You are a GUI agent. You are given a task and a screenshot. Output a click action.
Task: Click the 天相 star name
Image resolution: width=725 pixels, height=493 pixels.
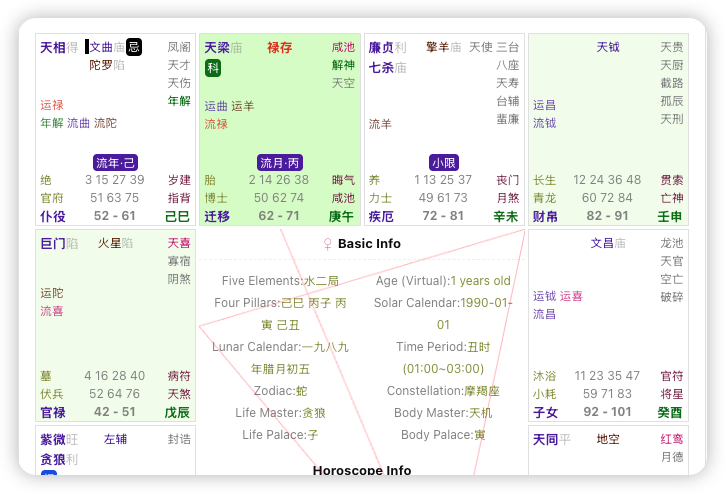[x=53, y=48]
